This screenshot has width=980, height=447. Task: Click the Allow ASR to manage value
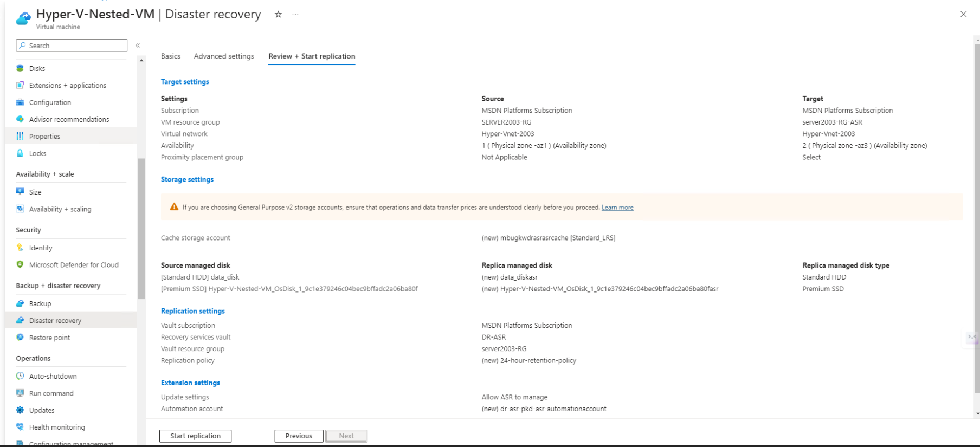coord(514,397)
